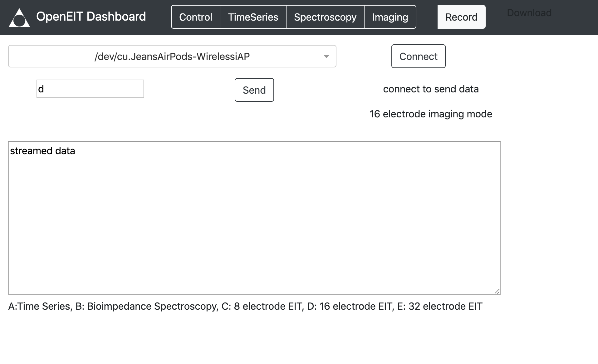Switch to the TimeSeries tab
598x364 pixels.
click(x=253, y=17)
